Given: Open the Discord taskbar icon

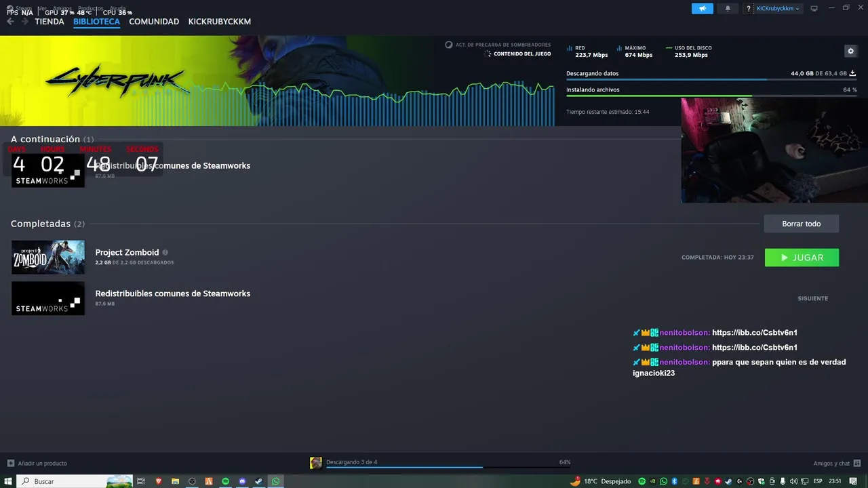Looking at the screenshot, I should point(242,481).
